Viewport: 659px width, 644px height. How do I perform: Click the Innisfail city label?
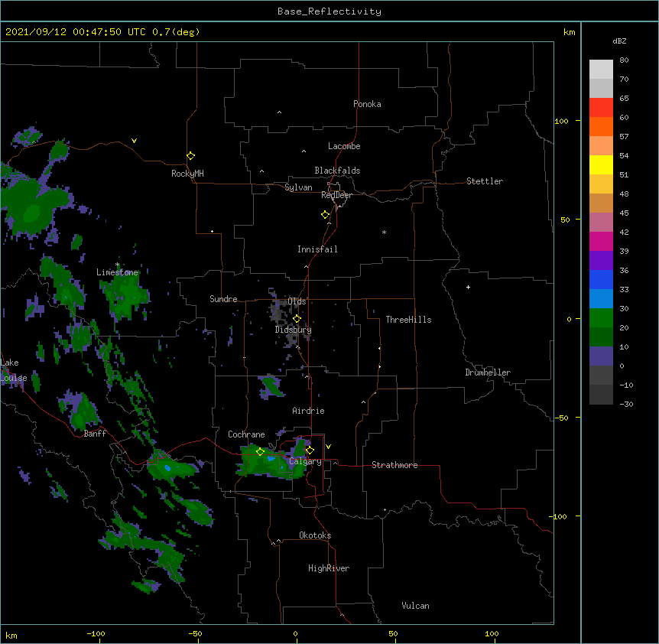pyautogui.click(x=317, y=249)
